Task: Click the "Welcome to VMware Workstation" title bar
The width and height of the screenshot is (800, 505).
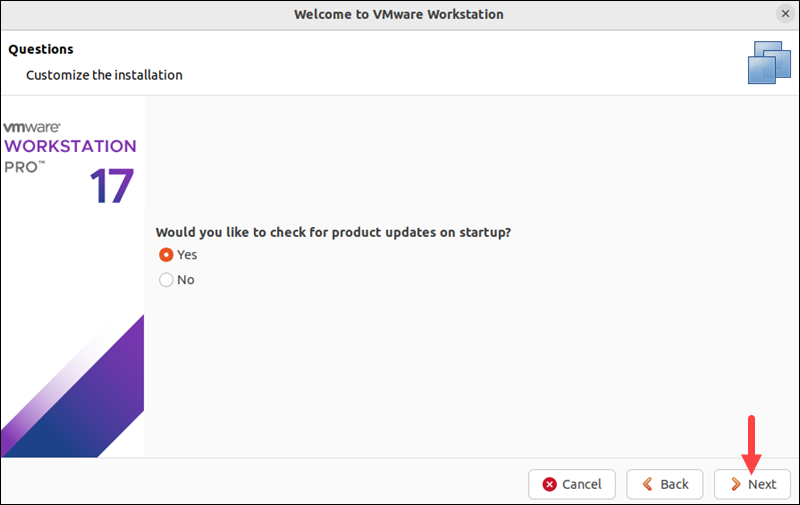Action: pyautogui.click(x=399, y=14)
